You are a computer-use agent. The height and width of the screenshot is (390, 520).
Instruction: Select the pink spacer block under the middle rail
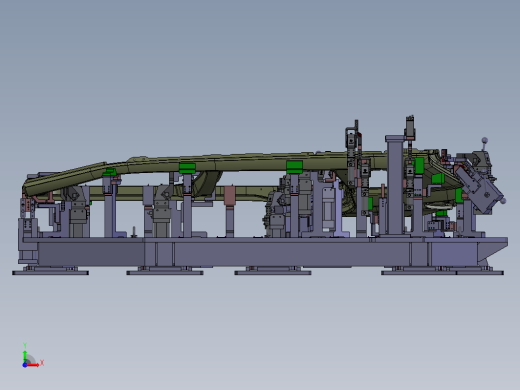[x=230, y=195]
